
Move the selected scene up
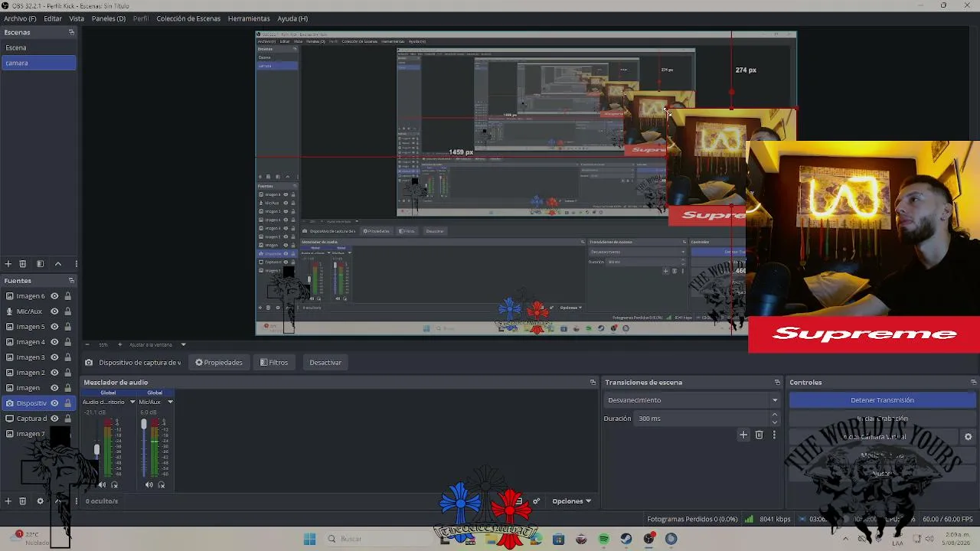58,264
